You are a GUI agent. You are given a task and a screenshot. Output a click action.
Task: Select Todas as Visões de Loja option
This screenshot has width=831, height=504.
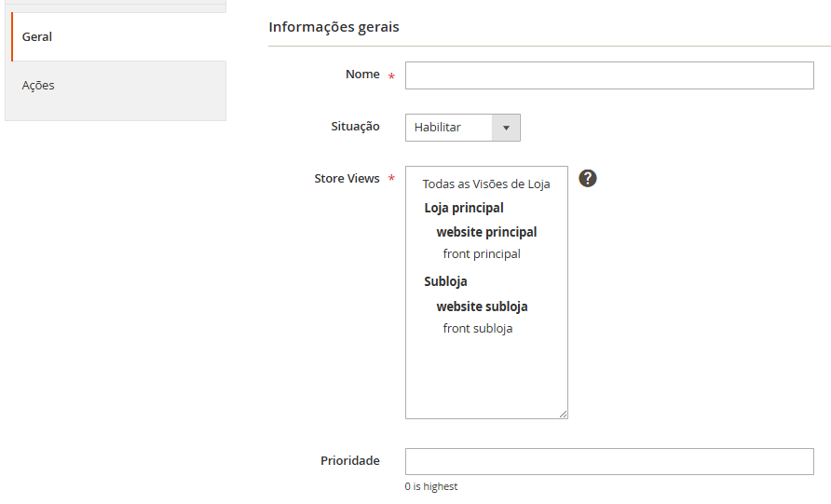pos(485,184)
